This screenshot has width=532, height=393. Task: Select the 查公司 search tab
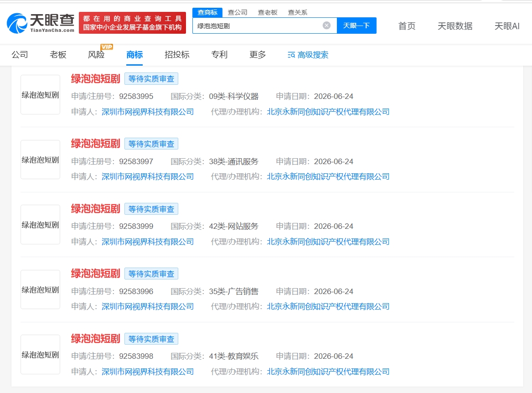tap(238, 13)
